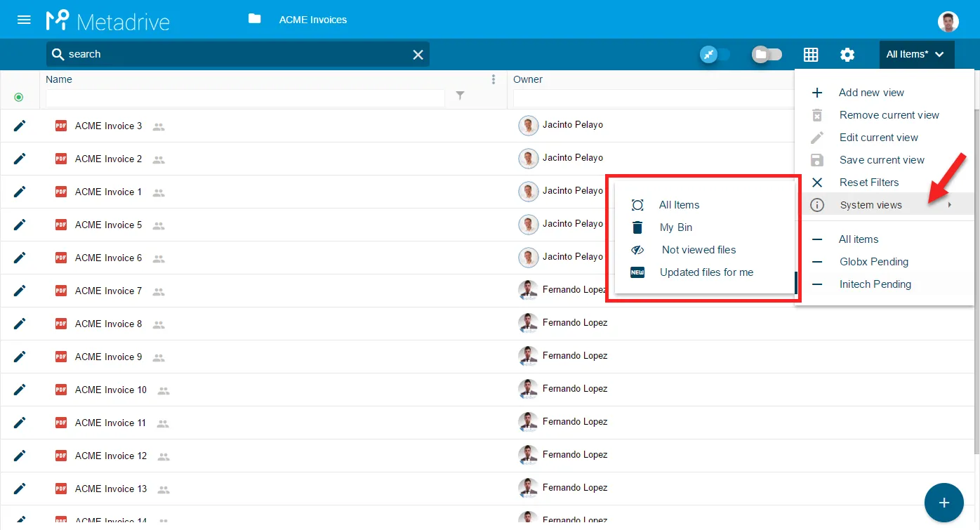Click the search input field
This screenshot has width=980, height=530.
coord(237,54)
